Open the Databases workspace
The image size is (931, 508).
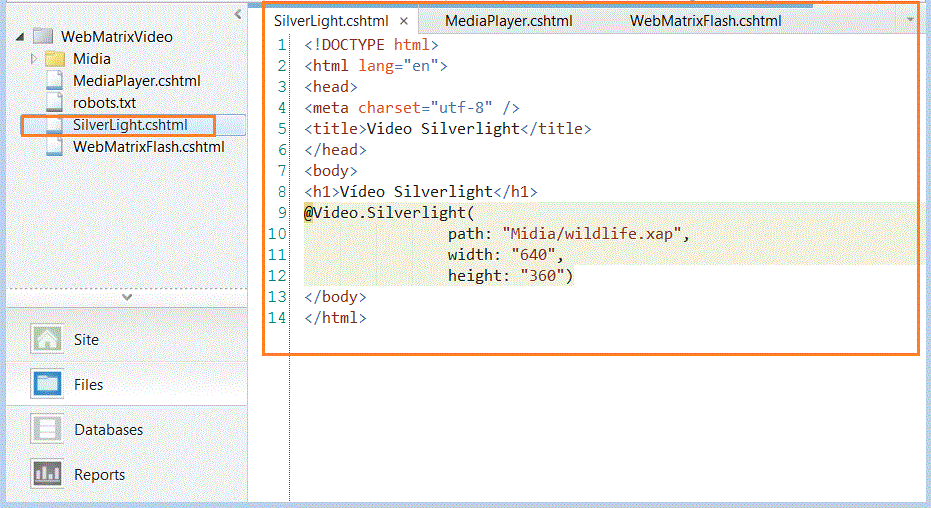[126, 429]
